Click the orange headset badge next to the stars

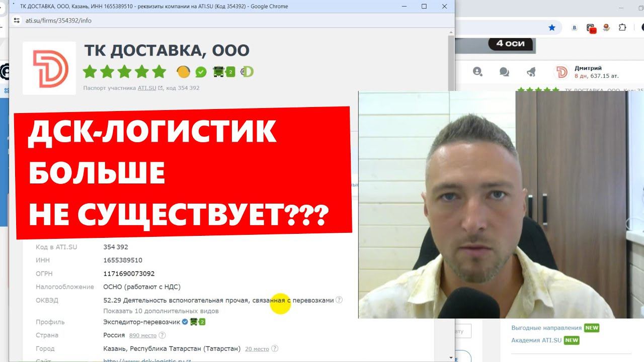(x=184, y=72)
